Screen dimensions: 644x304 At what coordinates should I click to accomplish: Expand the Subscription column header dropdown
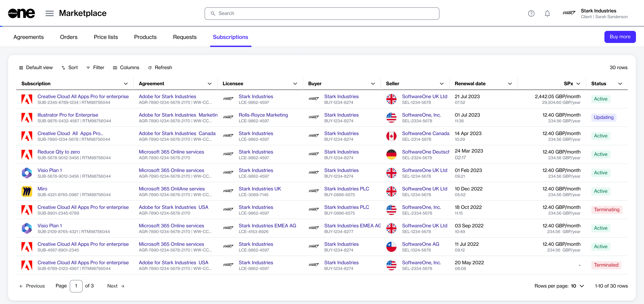[126, 84]
